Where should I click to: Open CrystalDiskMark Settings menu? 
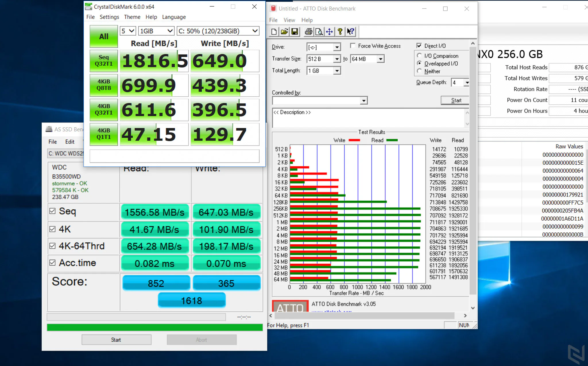(x=109, y=17)
